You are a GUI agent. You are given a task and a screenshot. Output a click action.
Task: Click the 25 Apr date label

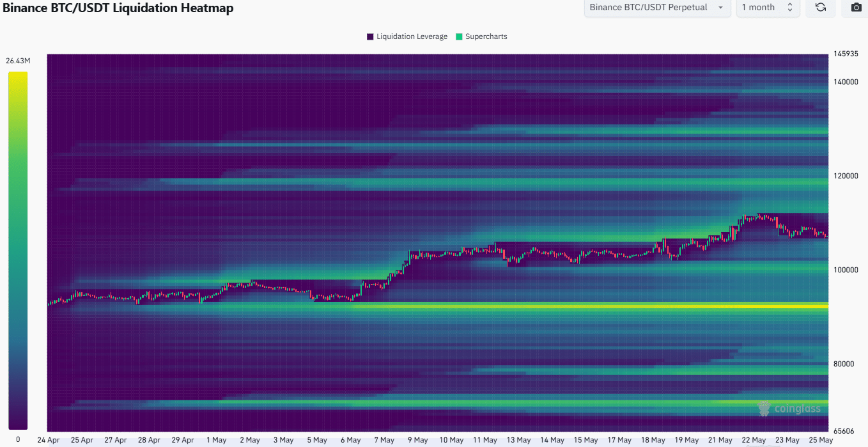pos(82,440)
